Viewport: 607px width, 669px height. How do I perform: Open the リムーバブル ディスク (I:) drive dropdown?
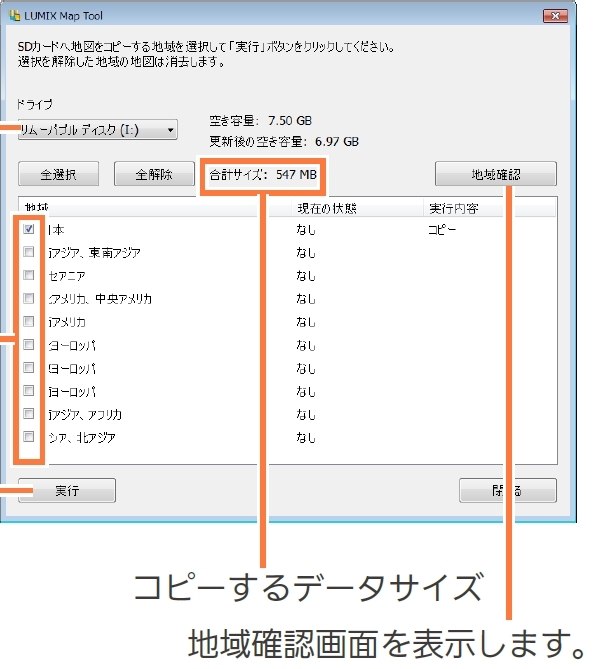98,130
